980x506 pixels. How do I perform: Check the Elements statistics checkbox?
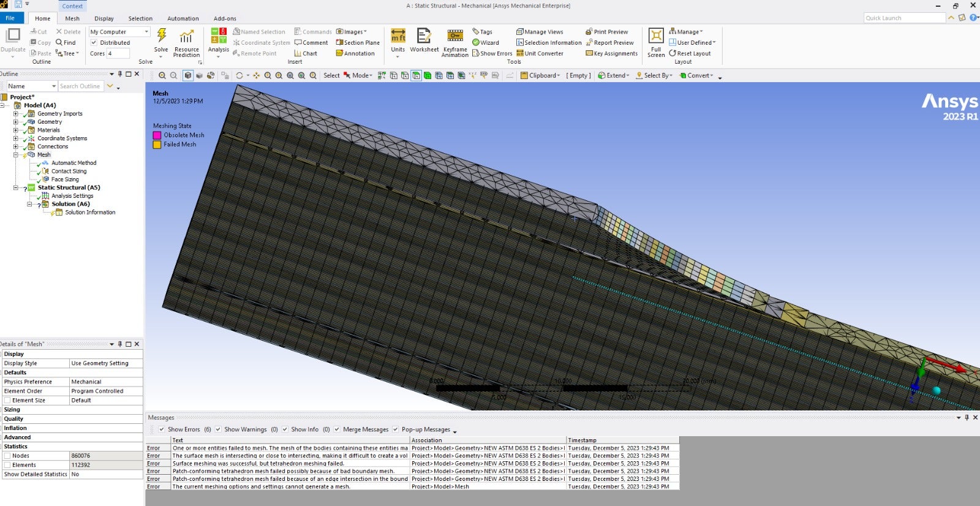pyautogui.click(x=7, y=465)
